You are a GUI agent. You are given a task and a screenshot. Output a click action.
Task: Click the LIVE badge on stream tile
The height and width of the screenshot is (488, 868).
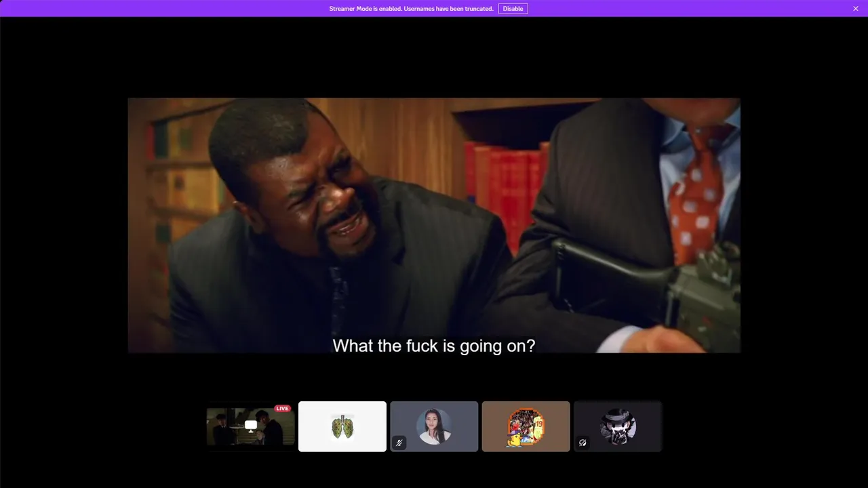point(282,409)
